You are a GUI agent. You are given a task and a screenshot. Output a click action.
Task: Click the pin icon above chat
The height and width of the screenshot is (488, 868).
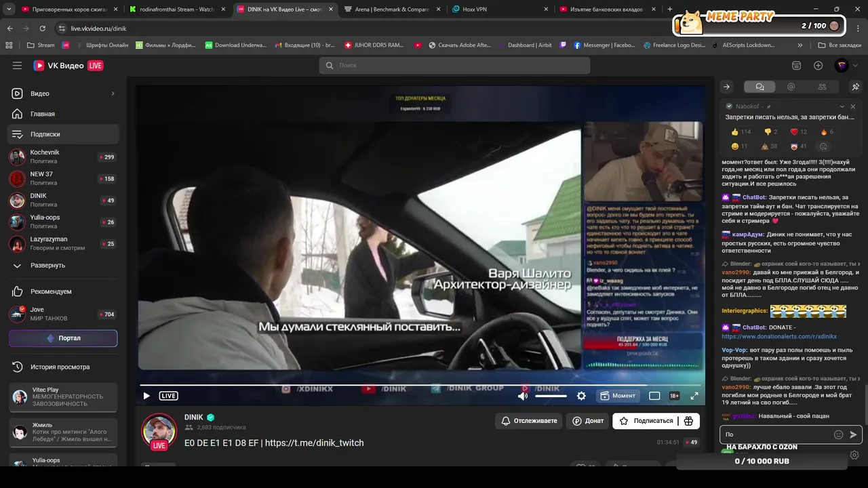point(855,87)
